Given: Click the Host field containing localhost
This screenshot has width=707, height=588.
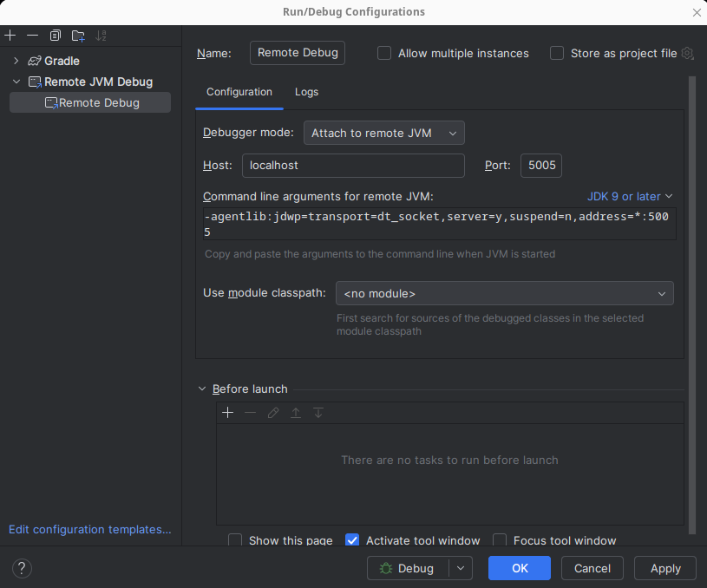Looking at the screenshot, I should 353,166.
